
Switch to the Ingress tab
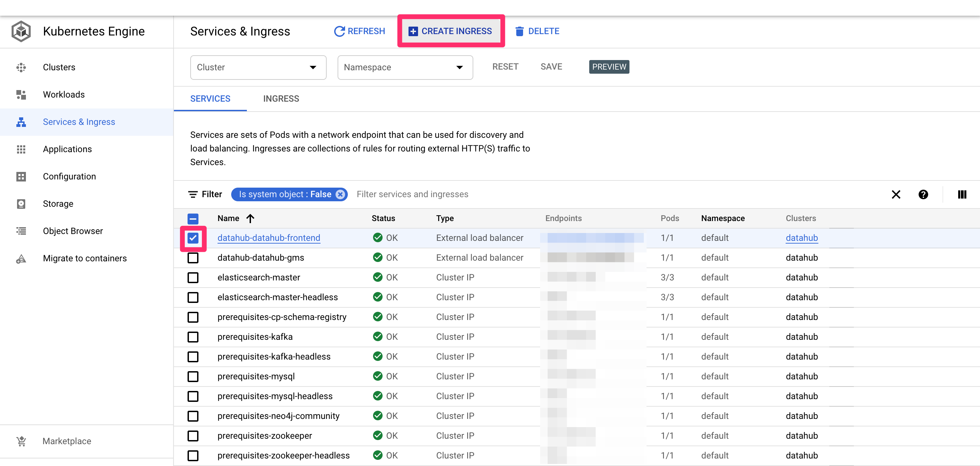(281, 99)
